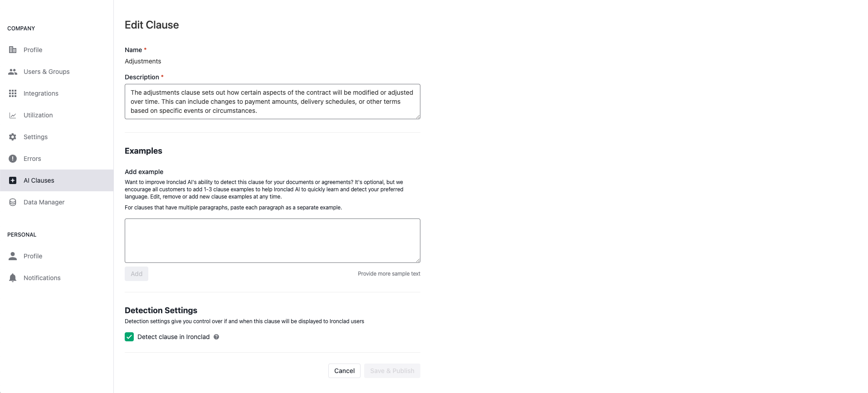Viewport: 868px width, 393px height.
Task: Open the Notifications bell icon
Action: 13,278
